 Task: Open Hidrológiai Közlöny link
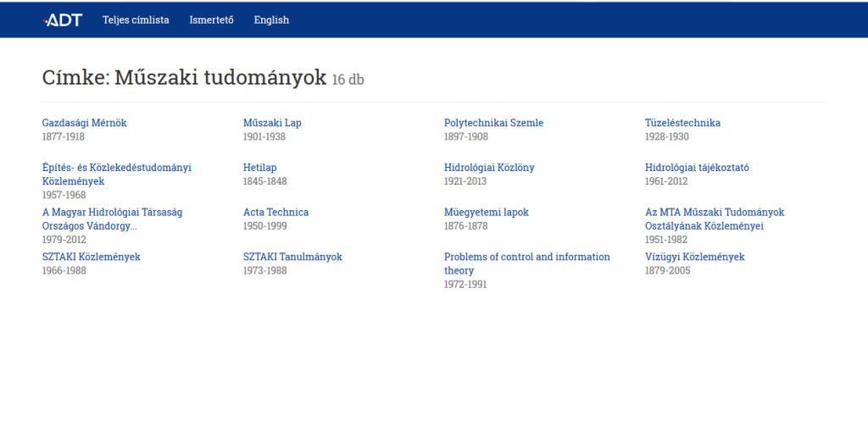click(489, 168)
